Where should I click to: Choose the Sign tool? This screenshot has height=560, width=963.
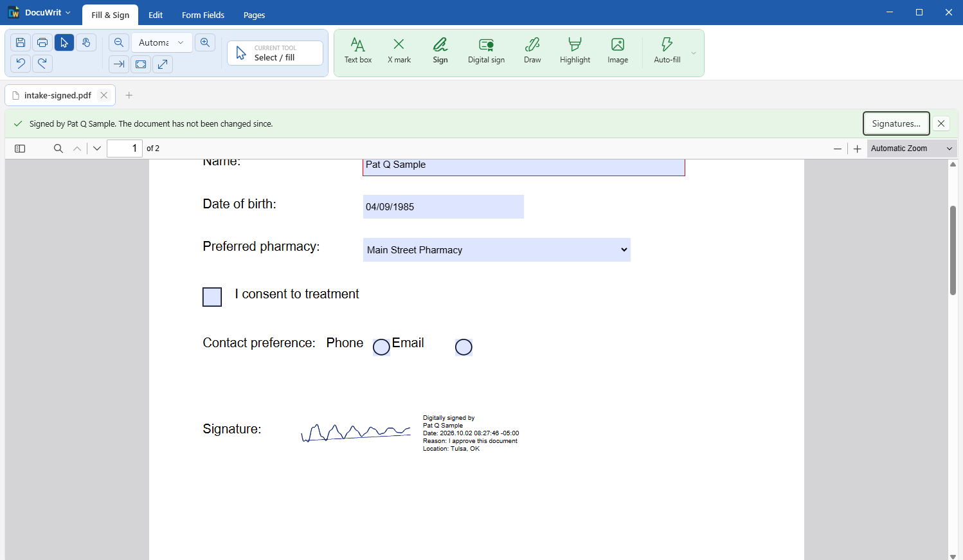pyautogui.click(x=440, y=51)
